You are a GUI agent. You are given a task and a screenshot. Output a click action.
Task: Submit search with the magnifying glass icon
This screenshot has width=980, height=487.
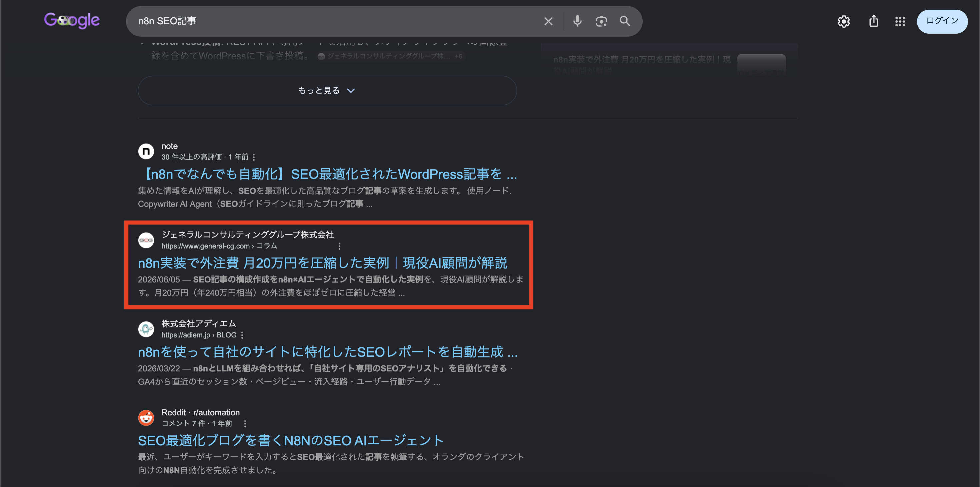coord(625,21)
